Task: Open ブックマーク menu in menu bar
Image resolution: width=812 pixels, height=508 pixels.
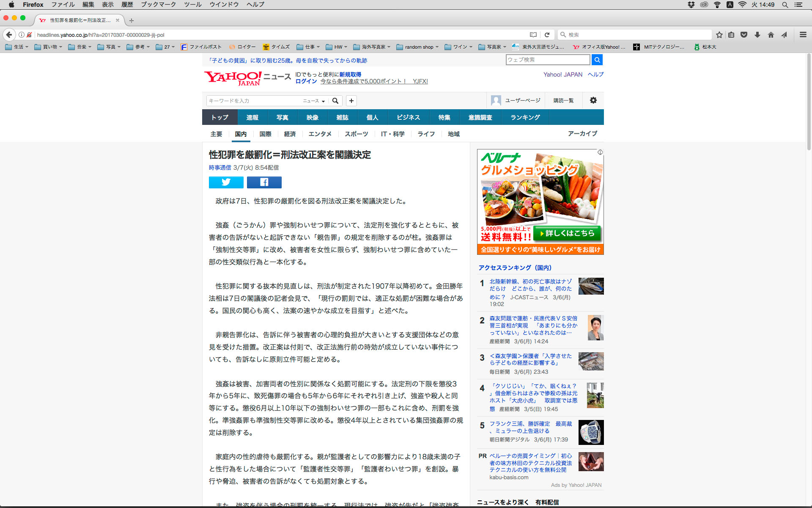Action: (x=158, y=5)
